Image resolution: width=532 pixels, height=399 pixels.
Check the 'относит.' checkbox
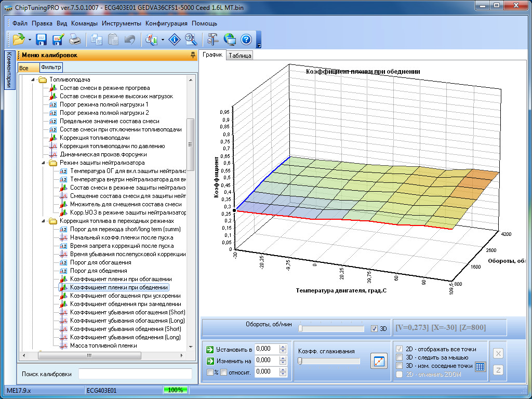pos(223,372)
